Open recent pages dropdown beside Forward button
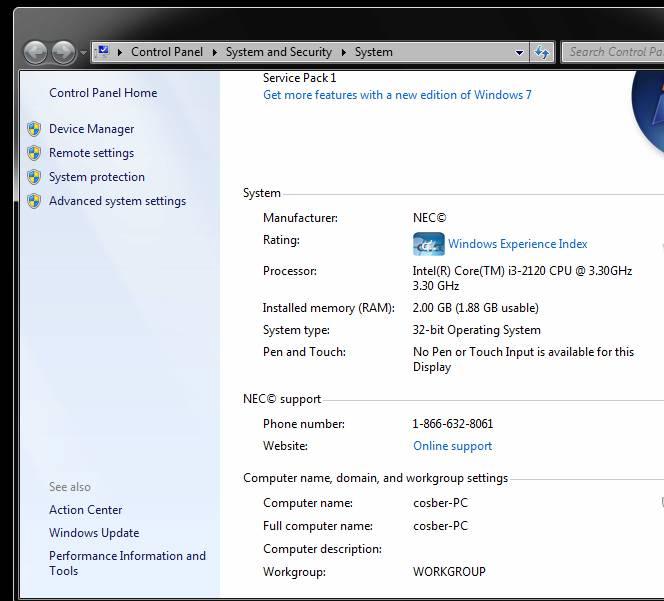The width and height of the screenshot is (664, 601). tap(83, 53)
